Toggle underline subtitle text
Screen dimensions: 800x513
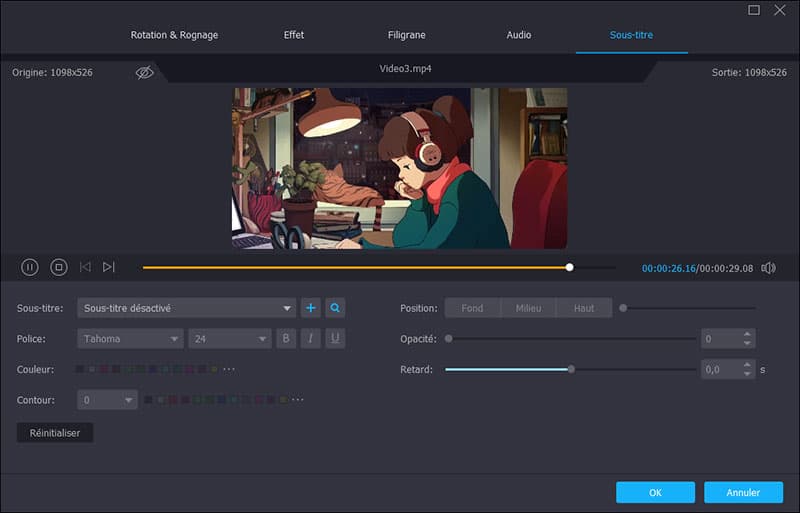pos(336,339)
